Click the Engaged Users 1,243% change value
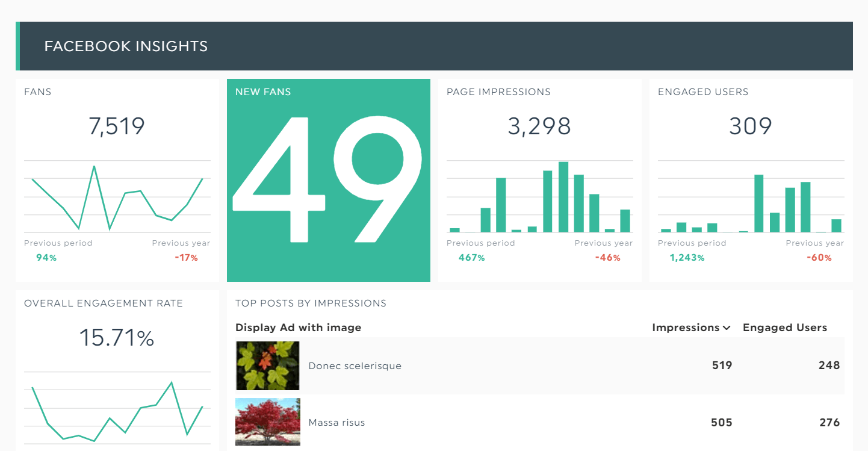Viewport: 868px width, 451px height. pyautogui.click(x=687, y=258)
